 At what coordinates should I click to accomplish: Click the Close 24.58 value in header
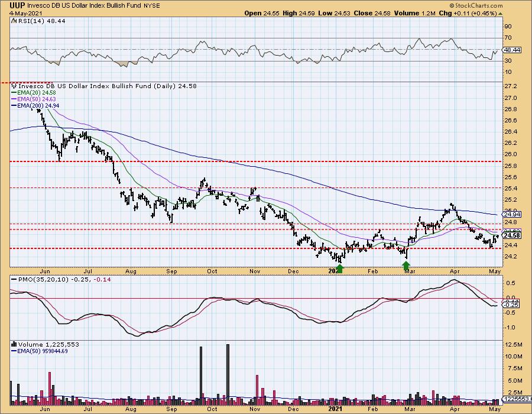coord(372,13)
